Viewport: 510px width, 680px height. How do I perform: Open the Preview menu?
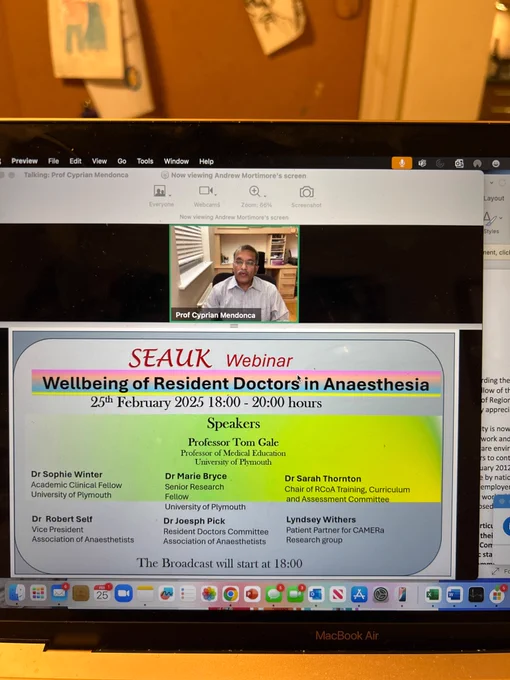coord(24,161)
